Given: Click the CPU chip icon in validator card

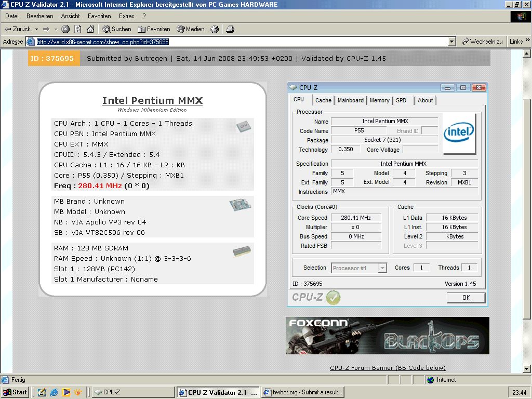Looking at the screenshot, I should point(244,127).
